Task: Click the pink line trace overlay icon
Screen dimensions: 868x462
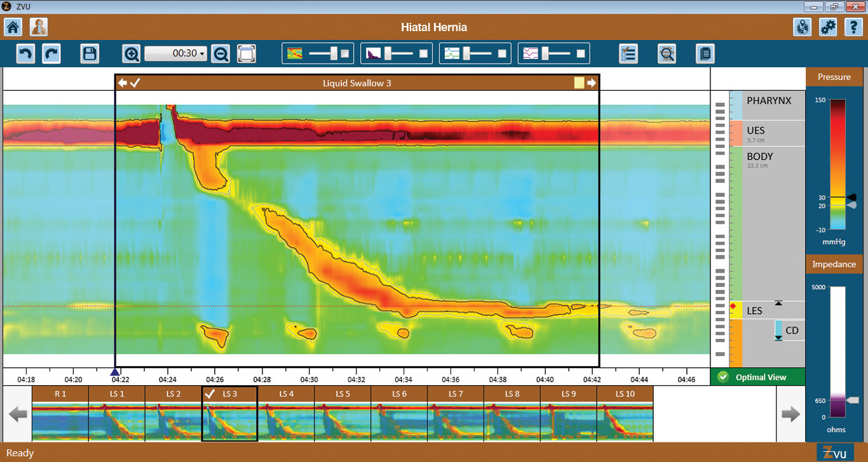Action: 531,54
